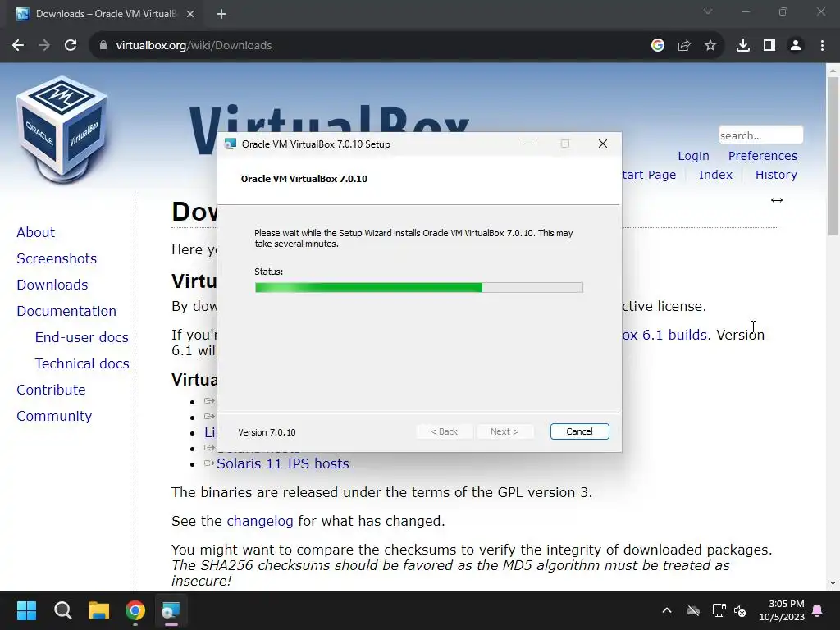The width and height of the screenshot is (840, 630).
Task: Click the Google account icon in address bar
Action: 657,46
